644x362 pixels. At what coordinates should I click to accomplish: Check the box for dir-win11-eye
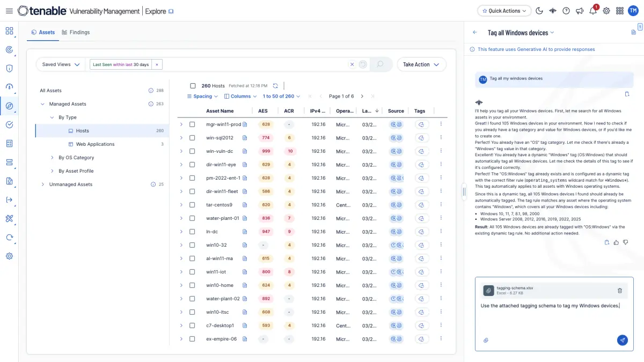pos(192,165)
